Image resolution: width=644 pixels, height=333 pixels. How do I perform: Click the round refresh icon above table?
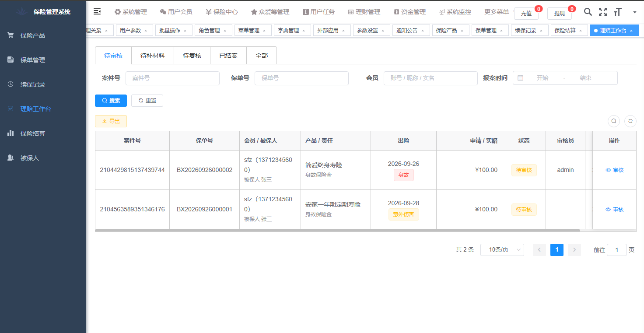(x=630, y=121)
